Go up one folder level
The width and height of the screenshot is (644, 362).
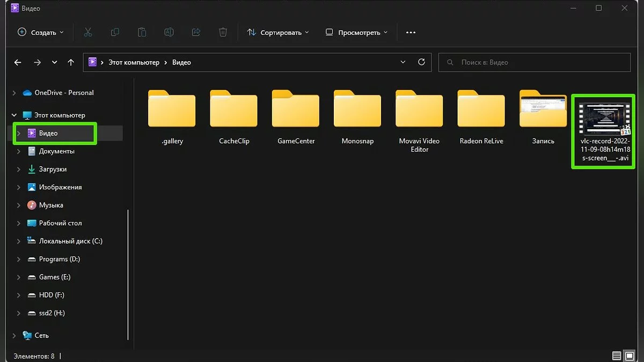71,62
